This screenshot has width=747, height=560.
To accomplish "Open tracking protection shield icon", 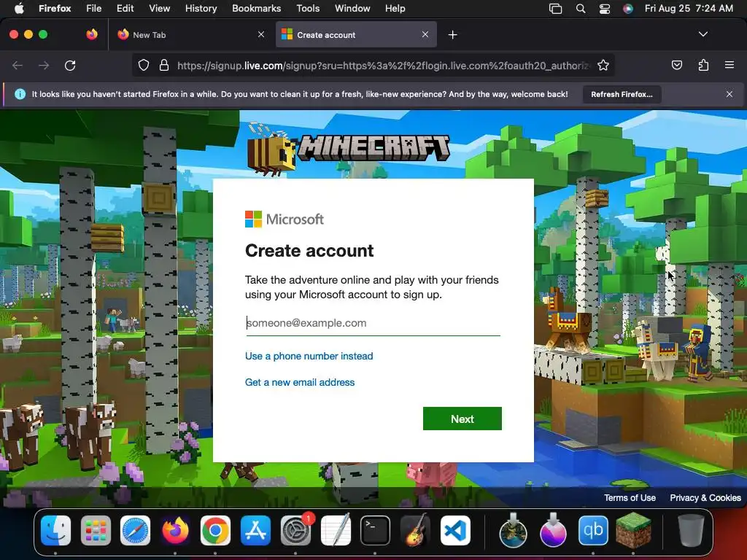I will click(x=144, y=65).
